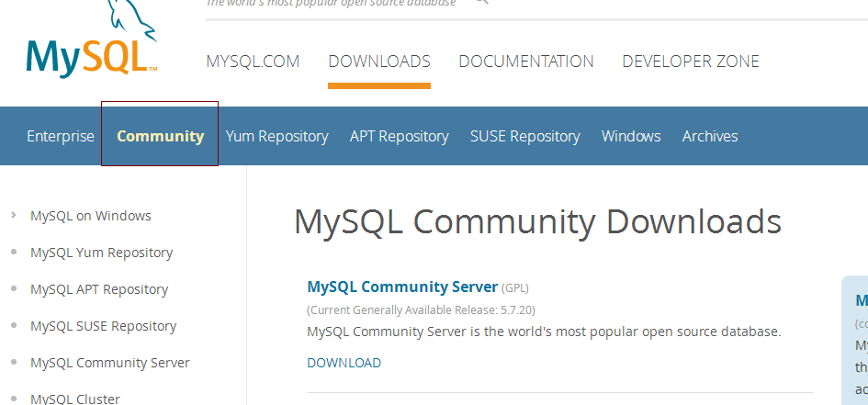Open SUSE Repository in blue submenu
This screenshot has width=868, height=405.
point(524,136)
